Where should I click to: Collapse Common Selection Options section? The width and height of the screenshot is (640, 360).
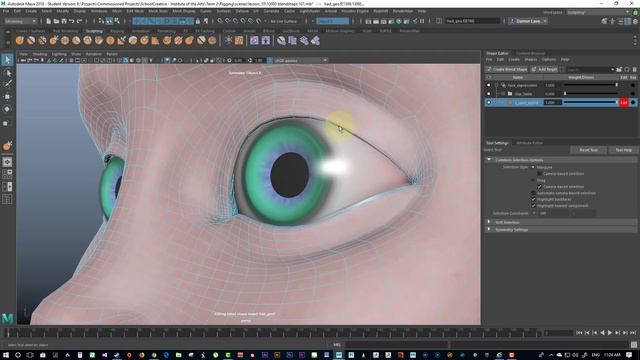[489, 160]
